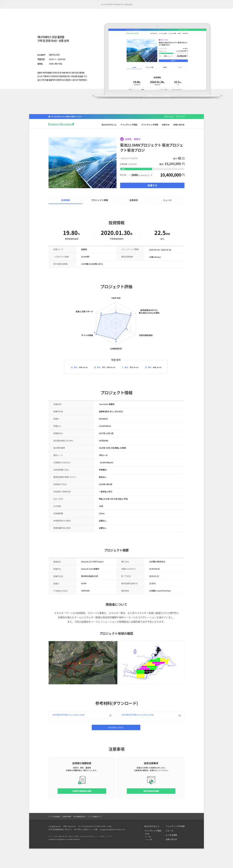Decrease share quantity with minus button

pos(130,175)
